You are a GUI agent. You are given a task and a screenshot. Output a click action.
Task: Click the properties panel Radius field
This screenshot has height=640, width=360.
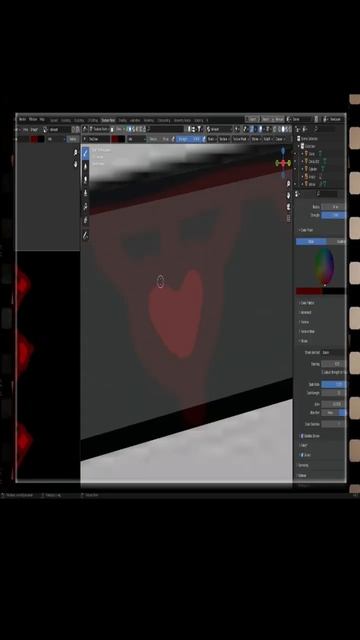333,207
